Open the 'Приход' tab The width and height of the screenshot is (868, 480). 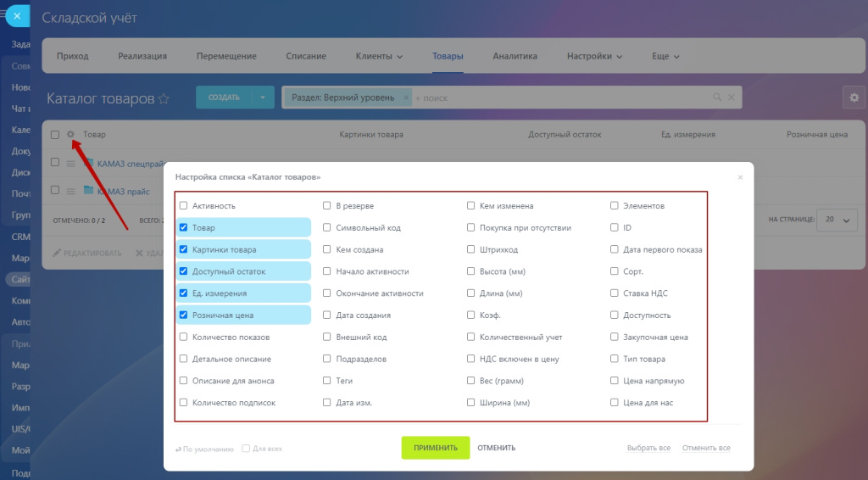pyautogui.click(x=72, y=57)
